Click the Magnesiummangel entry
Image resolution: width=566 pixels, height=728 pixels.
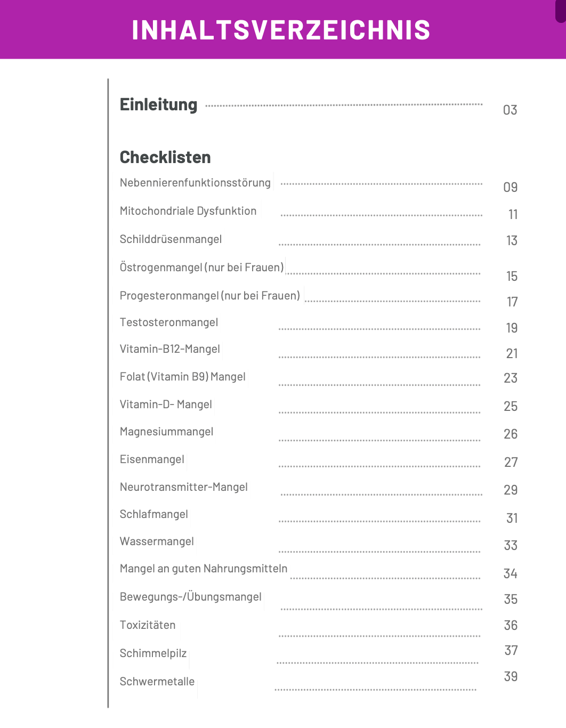(x=166, y=432)
